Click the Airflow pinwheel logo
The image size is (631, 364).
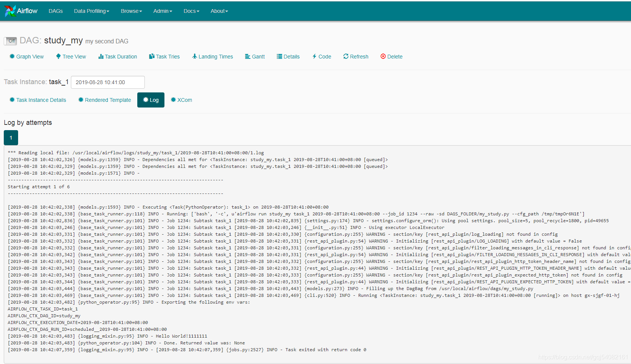coord(10,11)
